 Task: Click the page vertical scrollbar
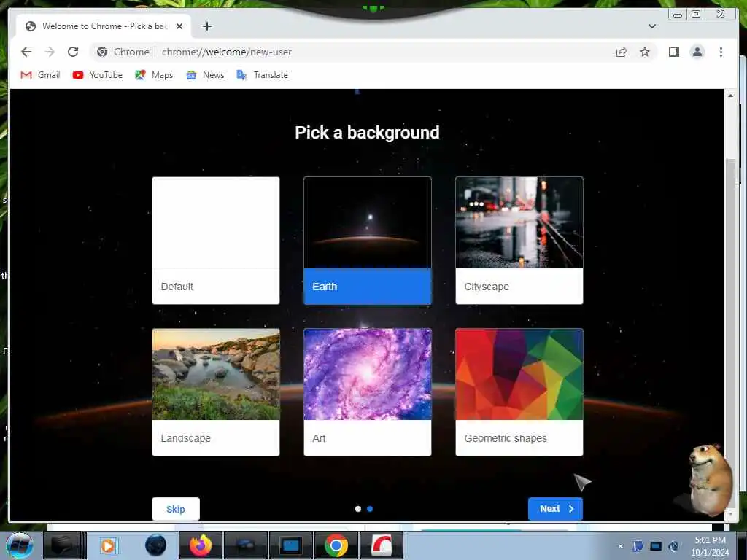coord(729,305)
